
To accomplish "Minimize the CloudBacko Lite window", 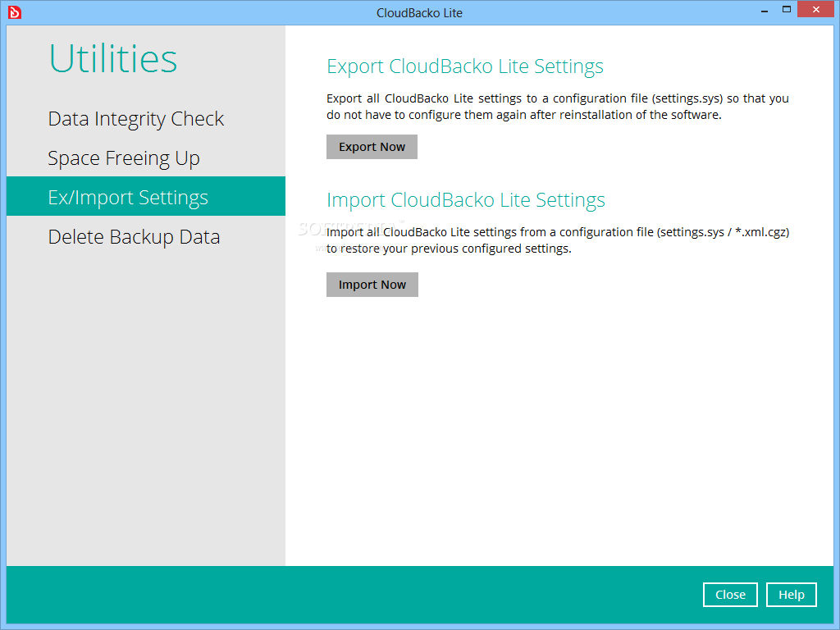I will click(765, 10).
